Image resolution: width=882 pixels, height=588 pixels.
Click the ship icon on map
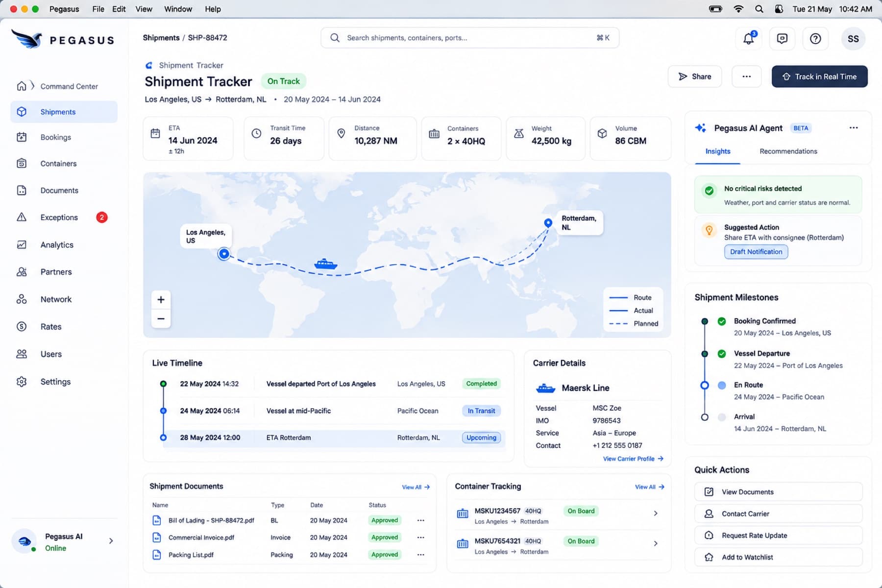(325, 264)
